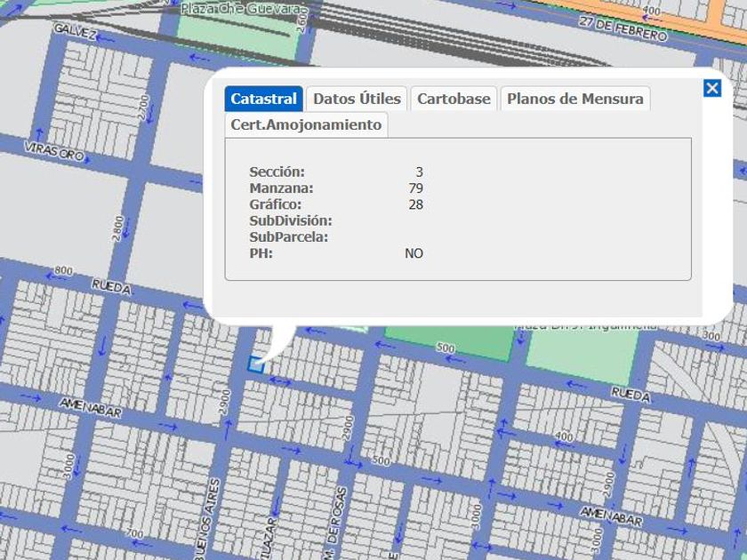This screenshot has width=747, height=560.
Task: Click the 800 block number on RUEDA
Action: click(x=63, y=270)
